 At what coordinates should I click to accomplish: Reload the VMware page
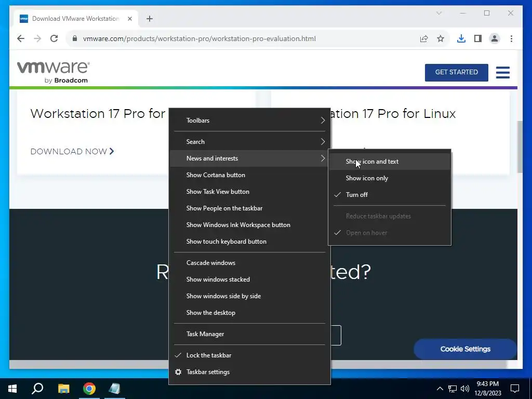54,38
